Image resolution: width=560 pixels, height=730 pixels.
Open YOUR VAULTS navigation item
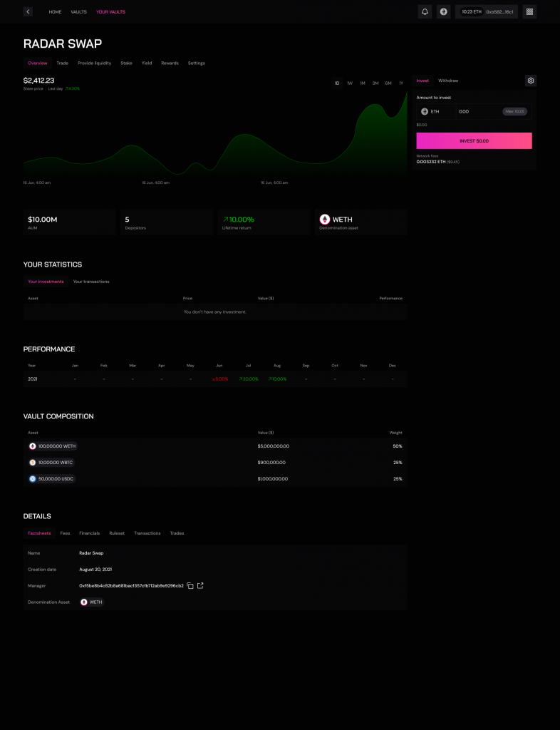(110, 11)
